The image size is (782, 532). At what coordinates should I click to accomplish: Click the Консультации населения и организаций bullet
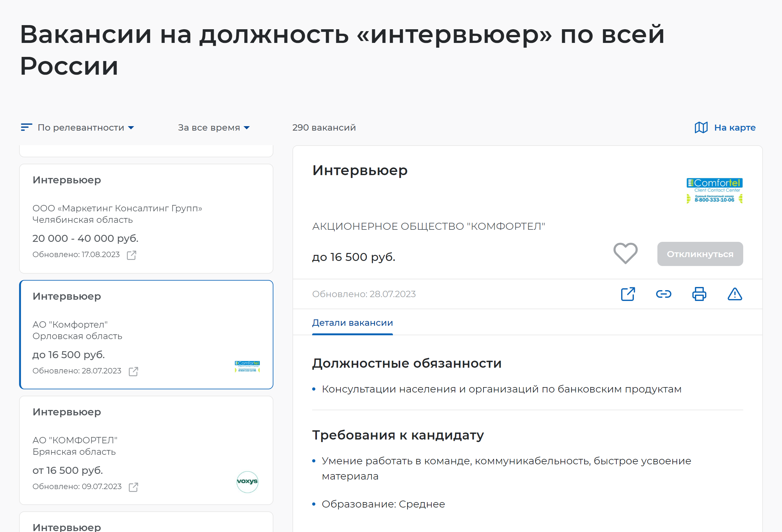(501, 389)
